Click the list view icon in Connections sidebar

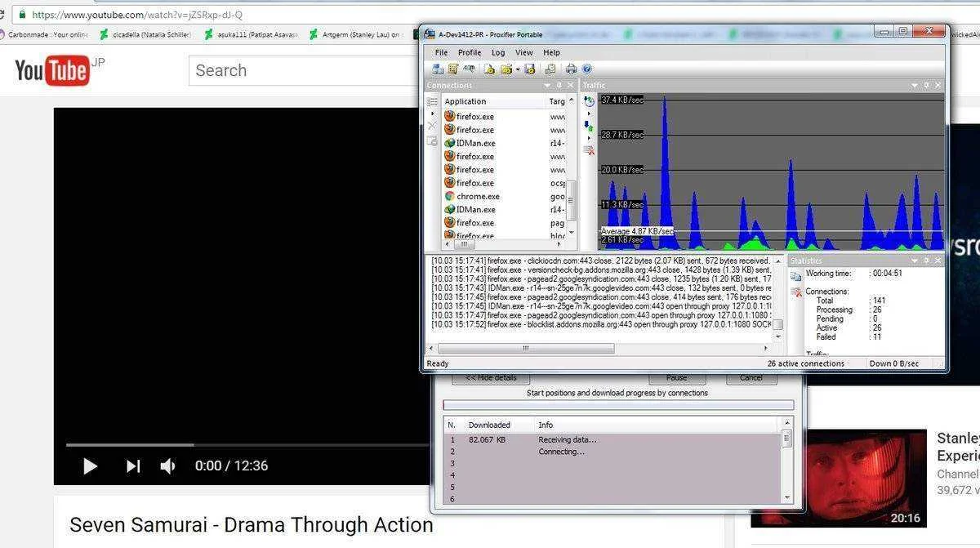click(432, 101)
